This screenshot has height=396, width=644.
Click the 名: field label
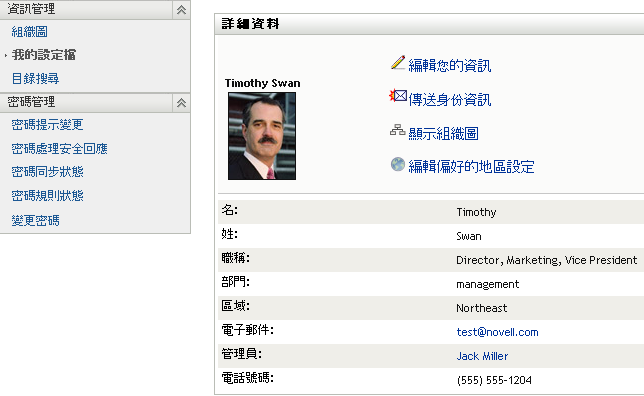click(230, 210)
